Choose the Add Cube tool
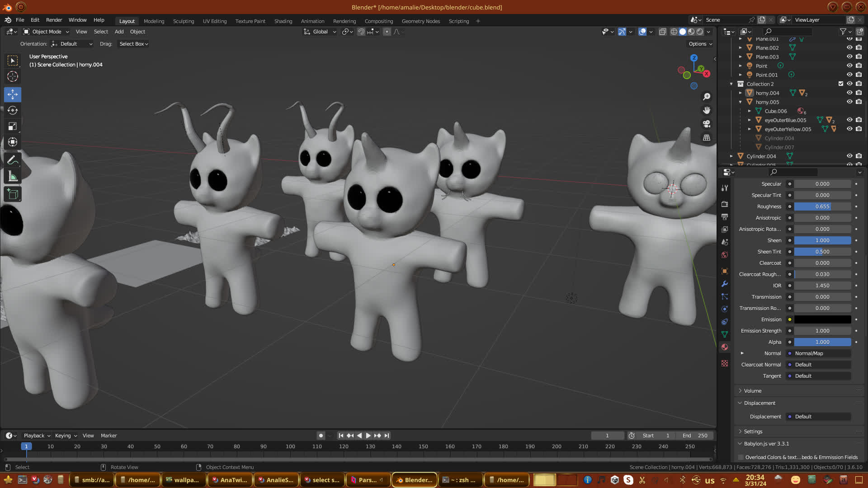The height and width of the screenshot is (488, 868). click(x=13, y=194)
